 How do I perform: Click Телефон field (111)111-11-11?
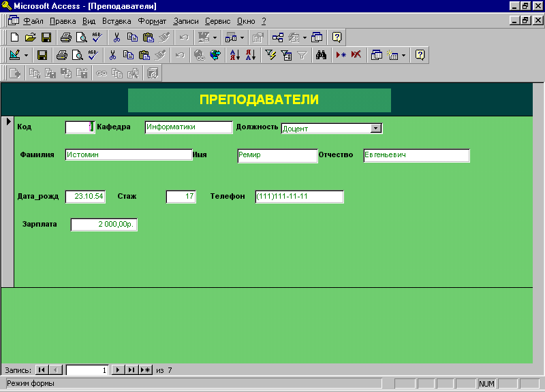(x=299, y=197)
